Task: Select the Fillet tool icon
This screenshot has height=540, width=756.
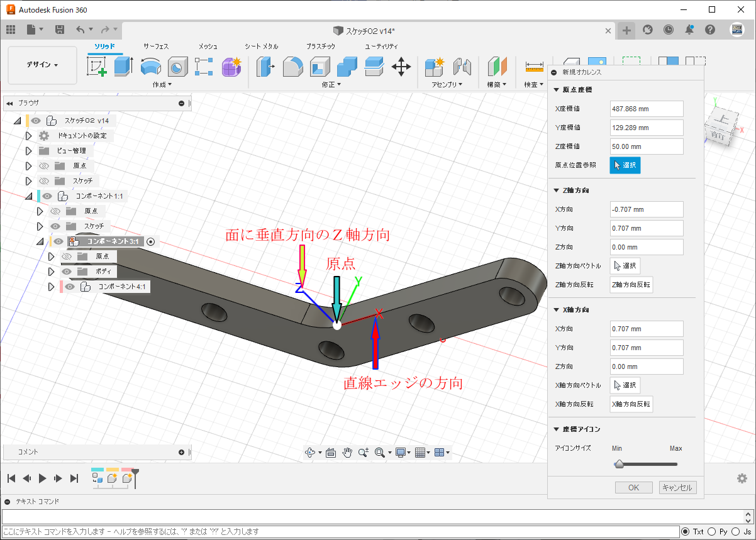Action: pyautogui.click(x=292, y=66)
